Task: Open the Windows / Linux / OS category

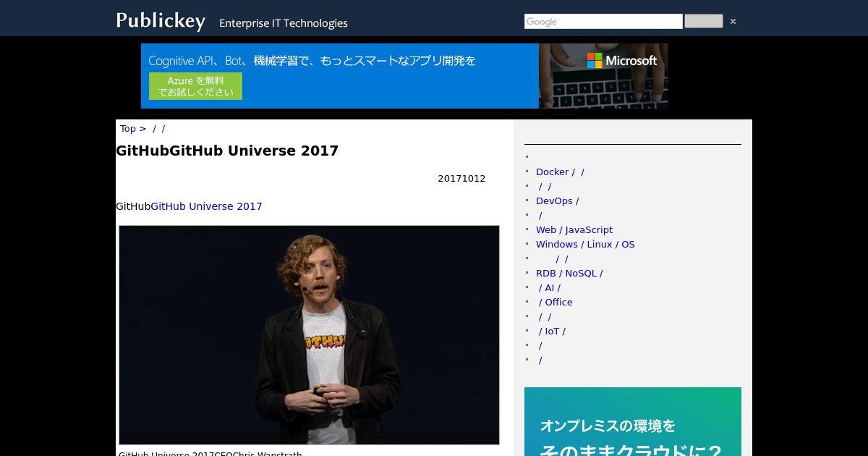Action: [x=585, y=245]
